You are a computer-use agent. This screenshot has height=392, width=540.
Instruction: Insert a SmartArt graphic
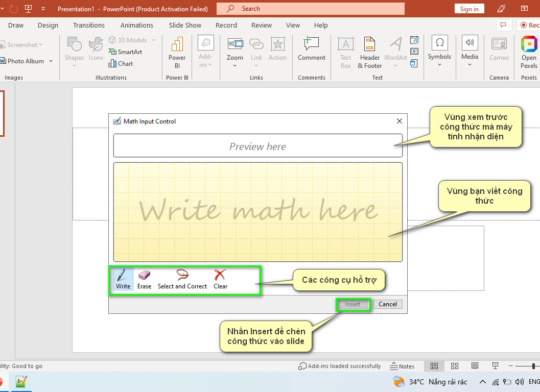[125, 52]
